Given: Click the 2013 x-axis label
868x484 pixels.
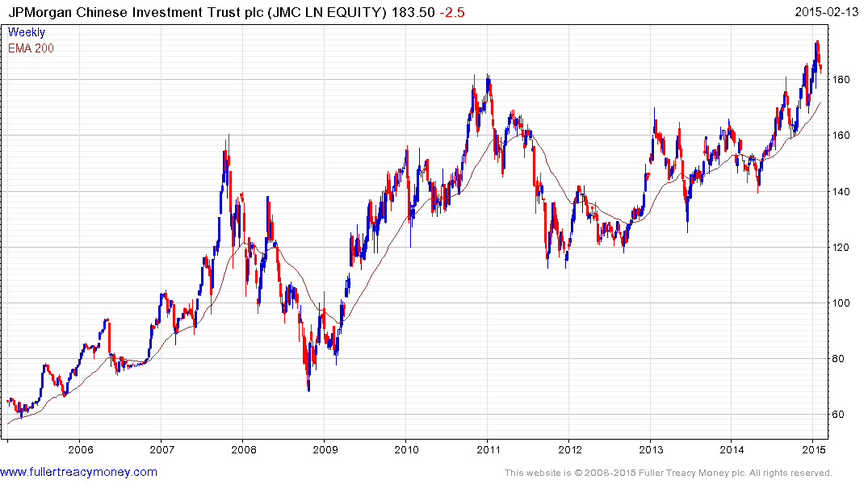Looking at the screenshot, I should tap(651, 449).
